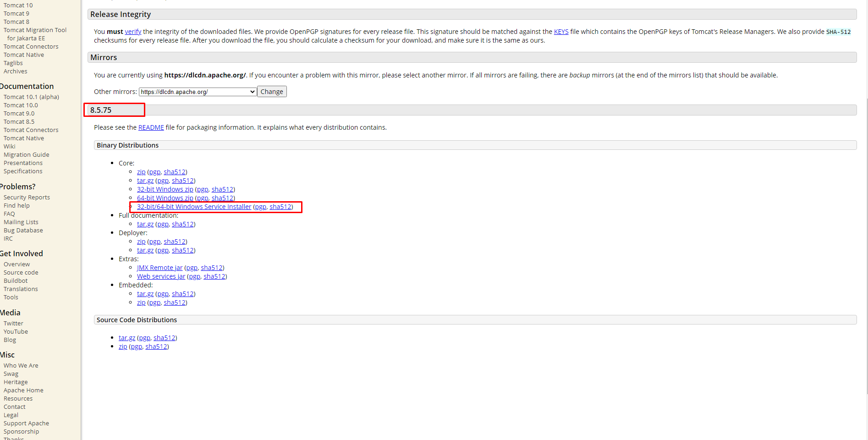Open the IRC link
This screenshot has width=868, height=440.
[x=8, y=239]
